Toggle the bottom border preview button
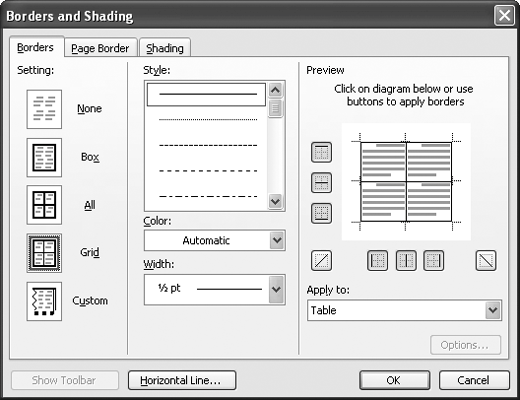The width and height of the screenshot is (520, 400). pyautogui.click(x=321, y=213)
